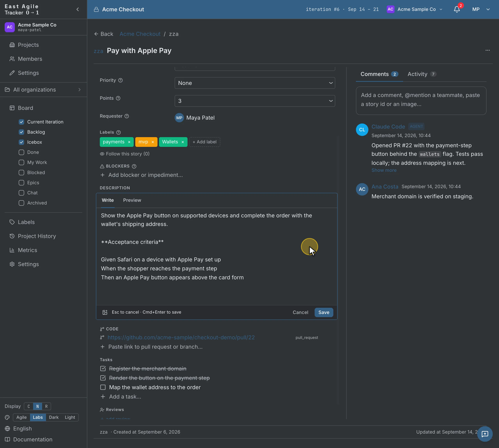Click the Labels help question icon
The image size is (499, 448).
[119, 132]
